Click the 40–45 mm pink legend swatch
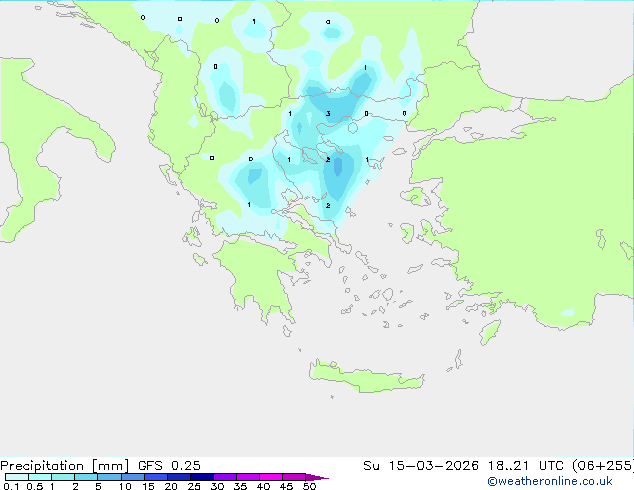Viewport: 634px width, 490px height. click(x=271, y=477)
